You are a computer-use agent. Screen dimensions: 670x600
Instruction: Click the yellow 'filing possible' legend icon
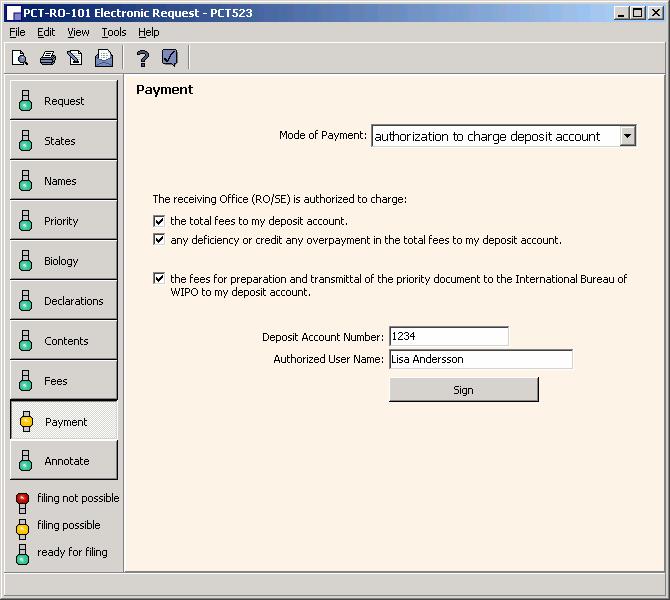click(x=22, y=529)
